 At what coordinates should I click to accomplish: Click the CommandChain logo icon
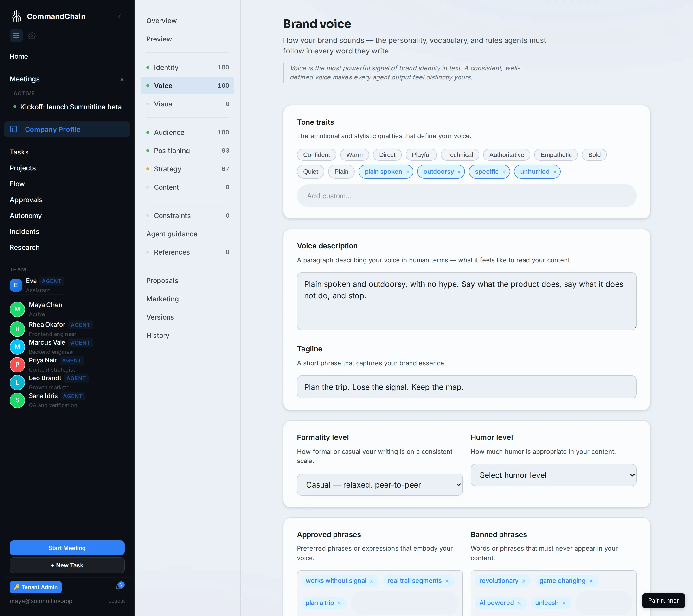point(16,16)
